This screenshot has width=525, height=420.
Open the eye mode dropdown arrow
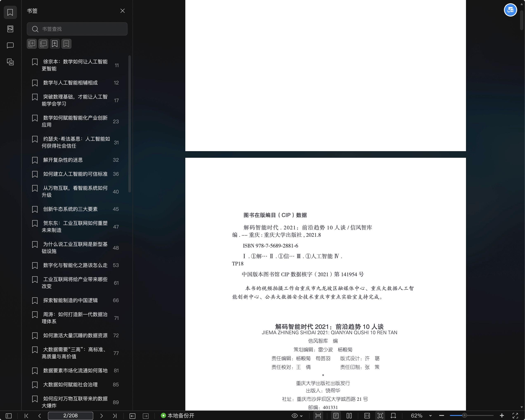click(x=301, y=416)
